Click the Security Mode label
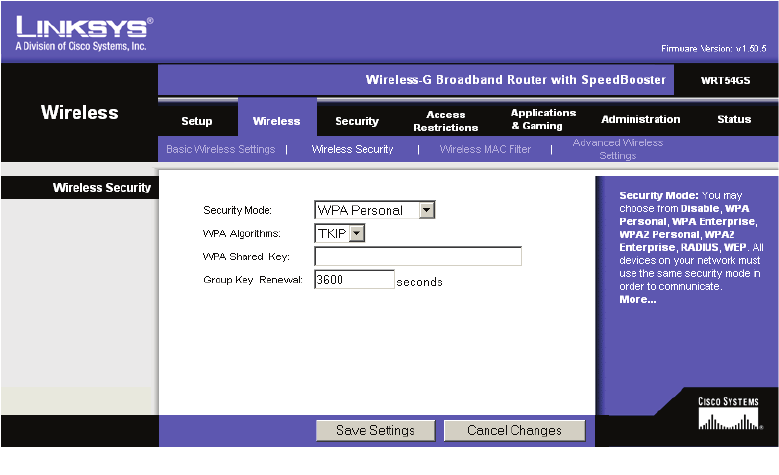Screen dimensions: 779x475 237,210
